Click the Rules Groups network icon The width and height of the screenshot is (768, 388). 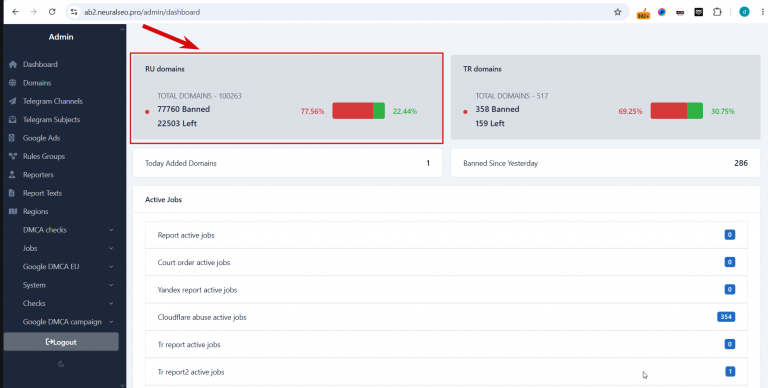click(13, 156)
